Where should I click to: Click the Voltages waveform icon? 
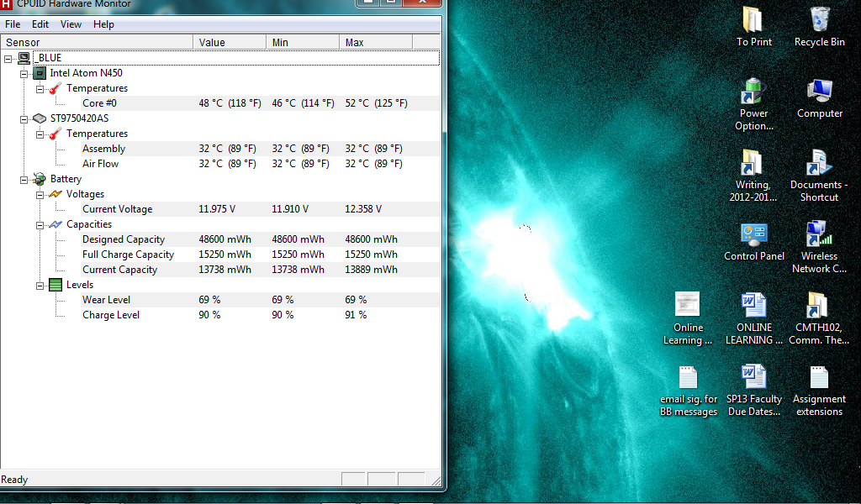tap(55, 194)
